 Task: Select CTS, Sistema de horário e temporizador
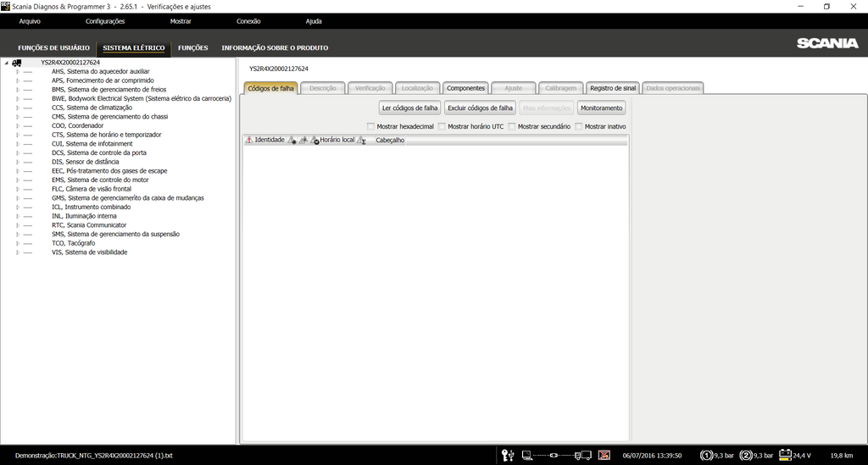click(x=106, y=135)
